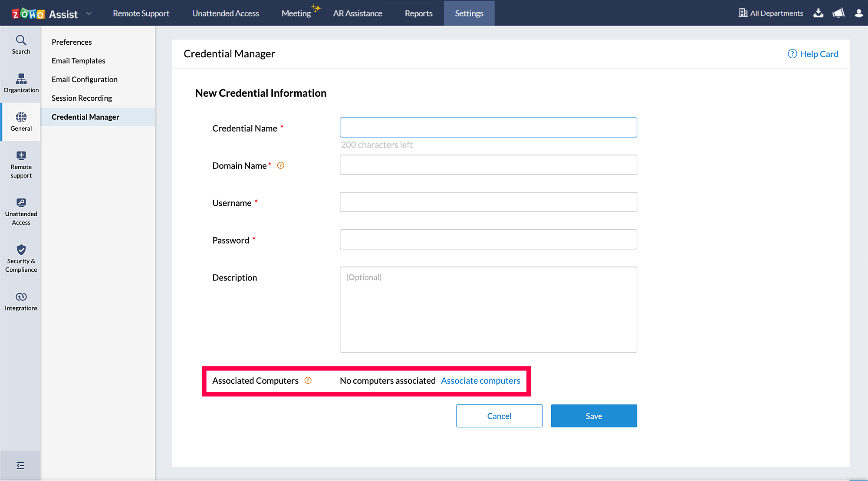This screenshot has height=481, width=868.
Task: Click the download icon in header
Action: click(x=818, y=13)
